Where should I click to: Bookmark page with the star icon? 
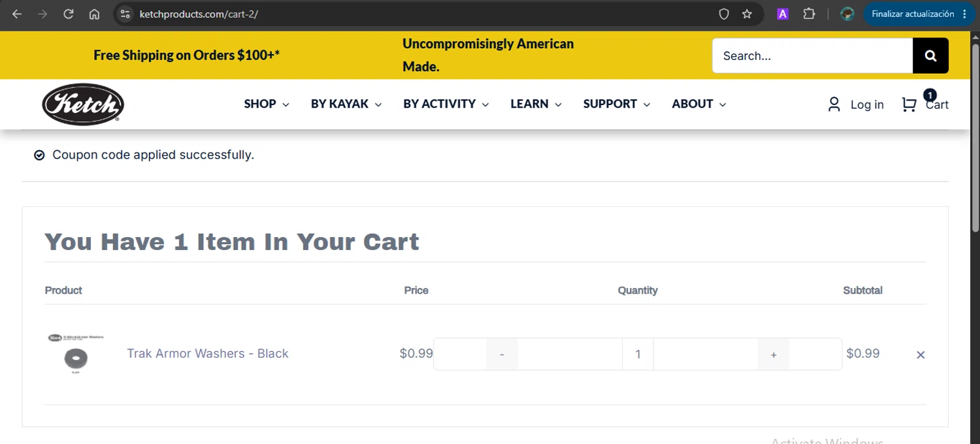(x=747, y=14)
